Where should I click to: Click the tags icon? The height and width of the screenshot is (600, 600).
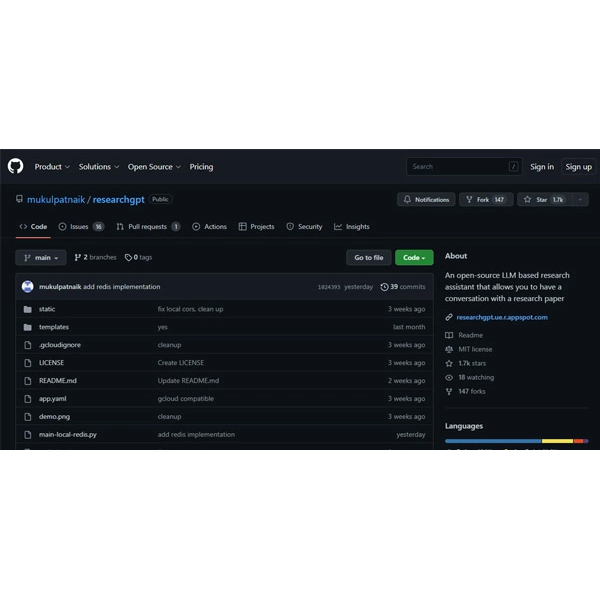point(135,257)
